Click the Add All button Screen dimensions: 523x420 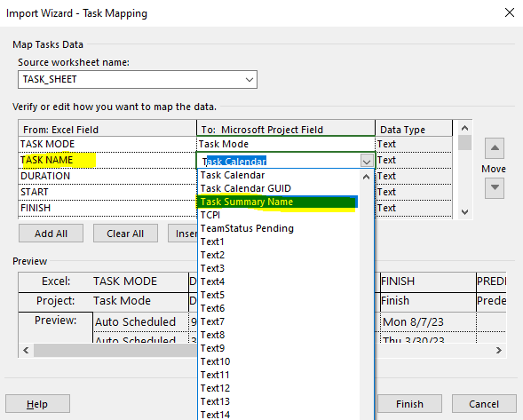coord(51,234)
